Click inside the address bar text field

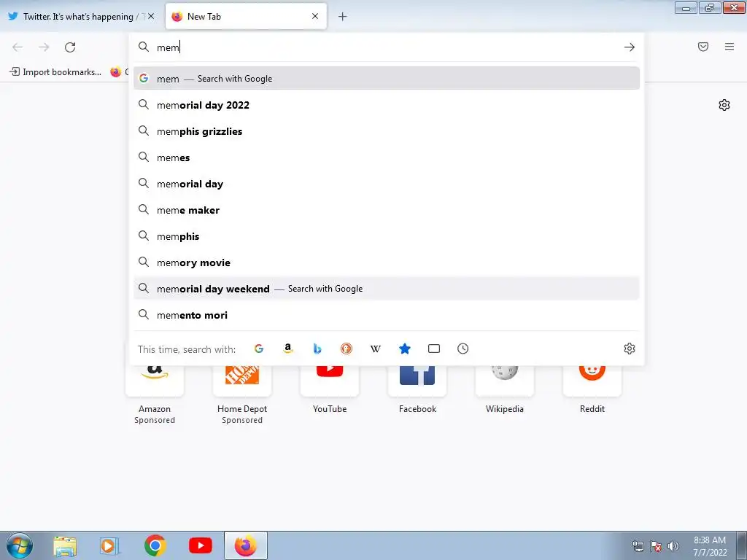(x=386, y=47)
